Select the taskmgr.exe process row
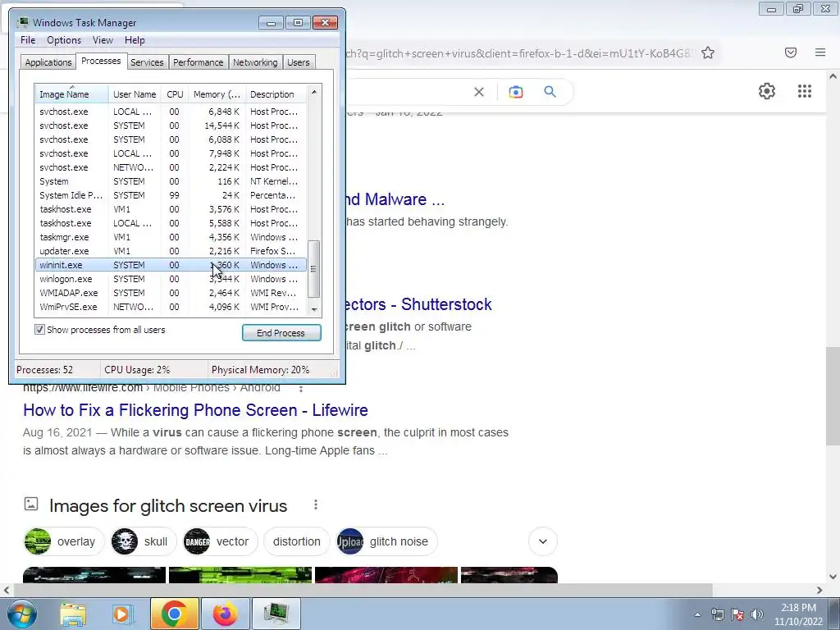840x630 pixels. click(x=171, y=237)
